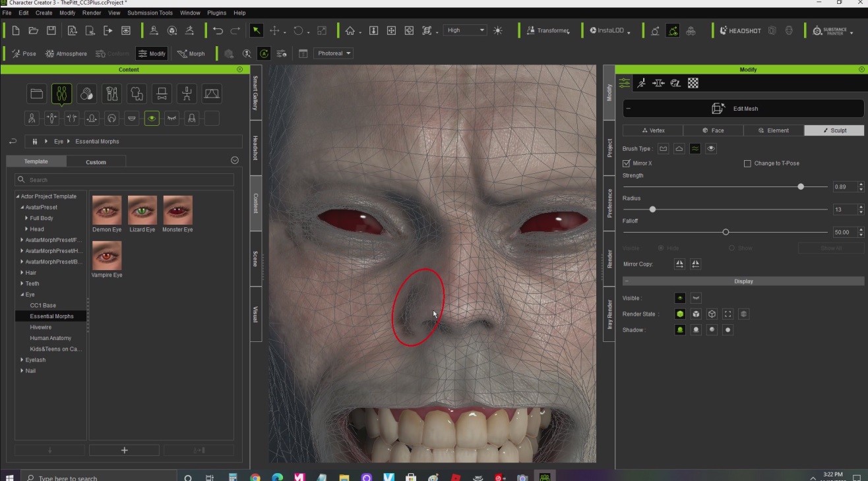Open the Content folder category
The width and height of the screenshot is (868, 481).
[x=36, y=94]
